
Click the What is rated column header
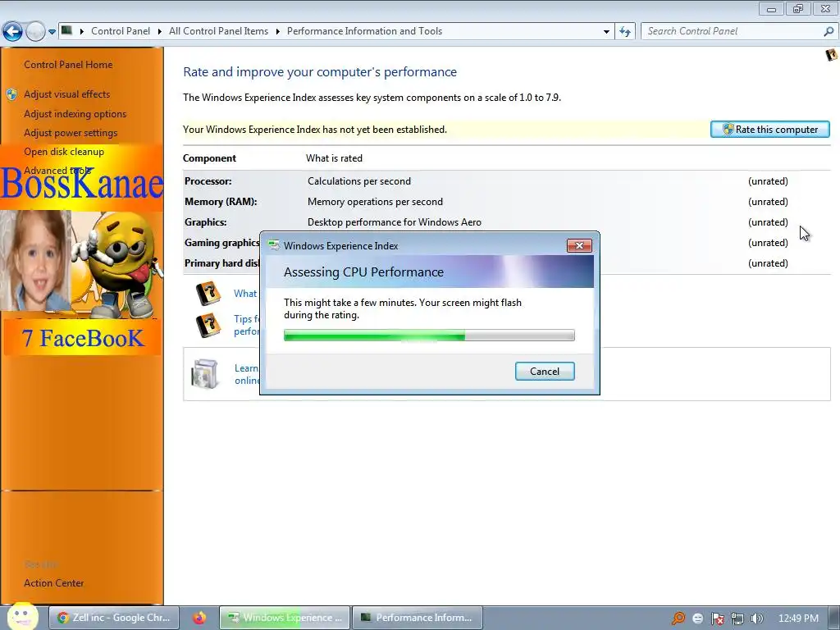click(335, 158)
